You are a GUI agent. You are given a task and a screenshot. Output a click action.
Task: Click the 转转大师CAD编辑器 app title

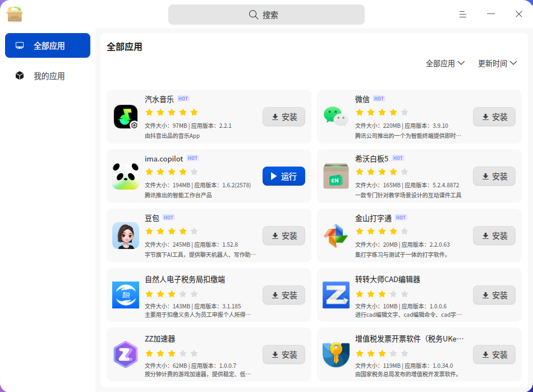tap(388, 279)
